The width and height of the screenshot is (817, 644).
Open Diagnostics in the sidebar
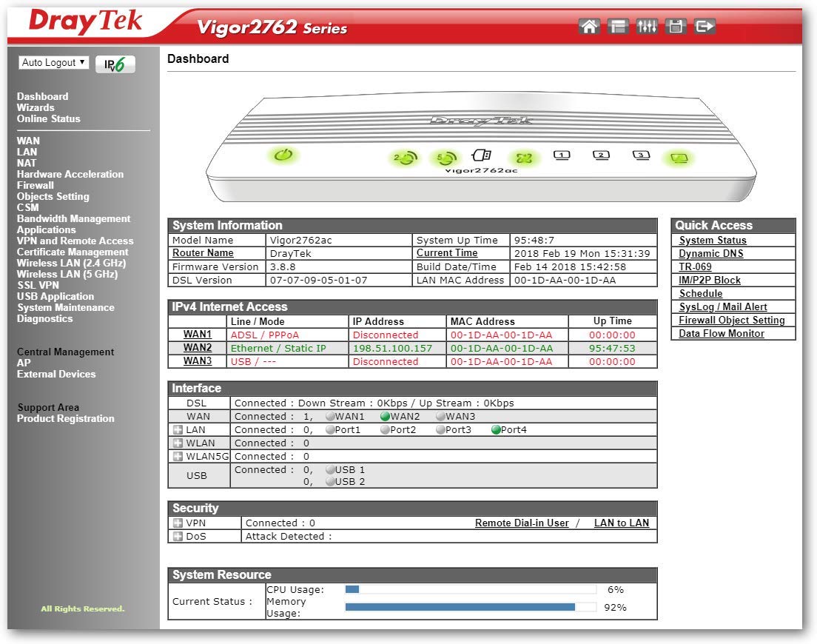45,318
